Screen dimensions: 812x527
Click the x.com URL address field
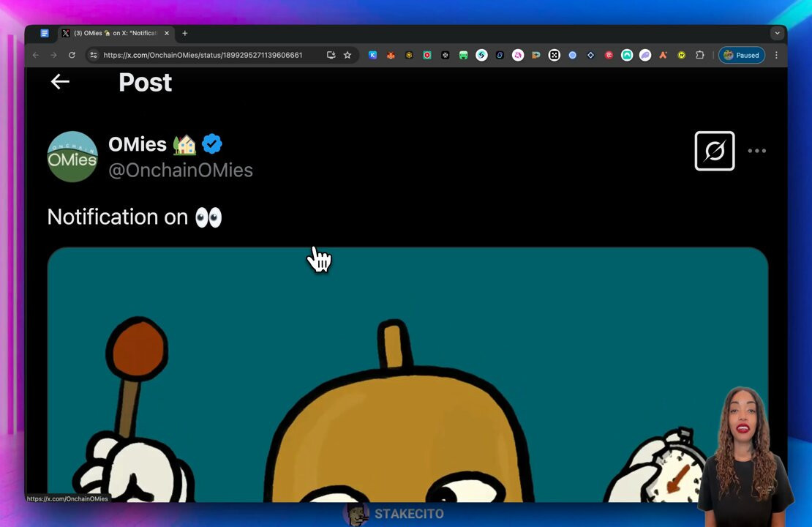203,55
